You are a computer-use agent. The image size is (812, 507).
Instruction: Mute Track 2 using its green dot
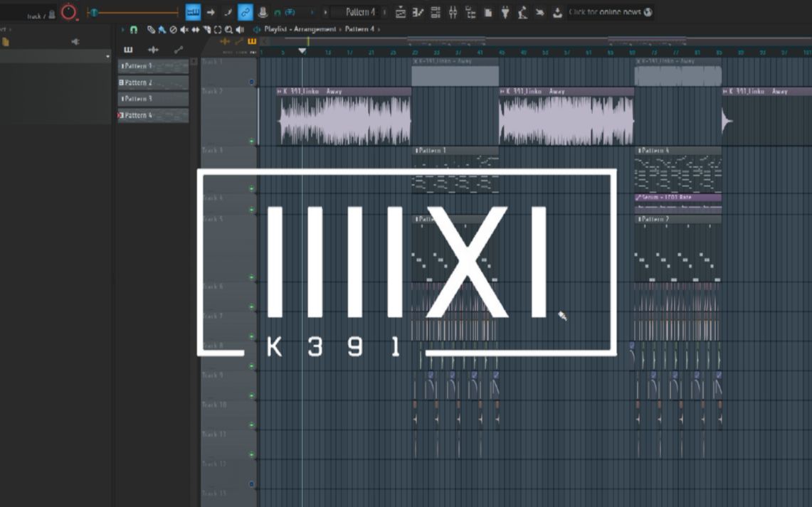pos(252,141)
